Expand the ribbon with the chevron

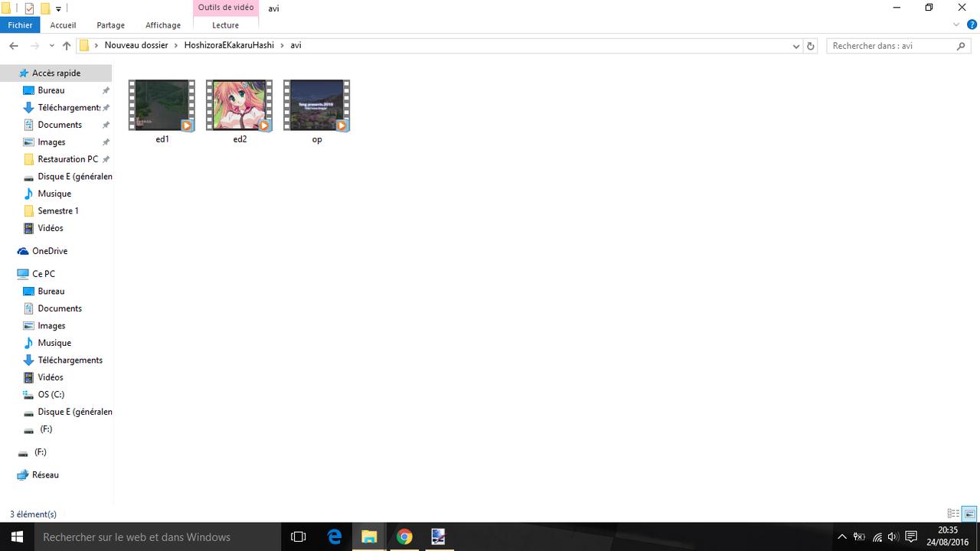tap(956, 25)
